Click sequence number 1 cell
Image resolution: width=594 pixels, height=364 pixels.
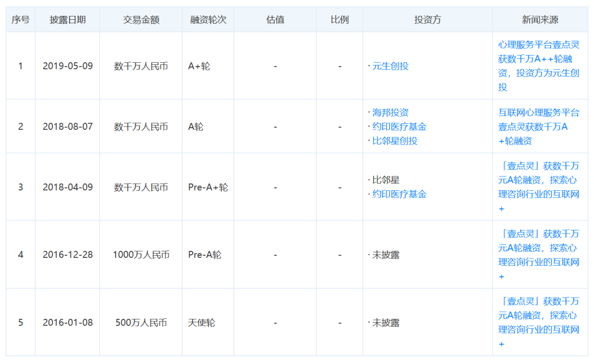[x=20, y=66]
